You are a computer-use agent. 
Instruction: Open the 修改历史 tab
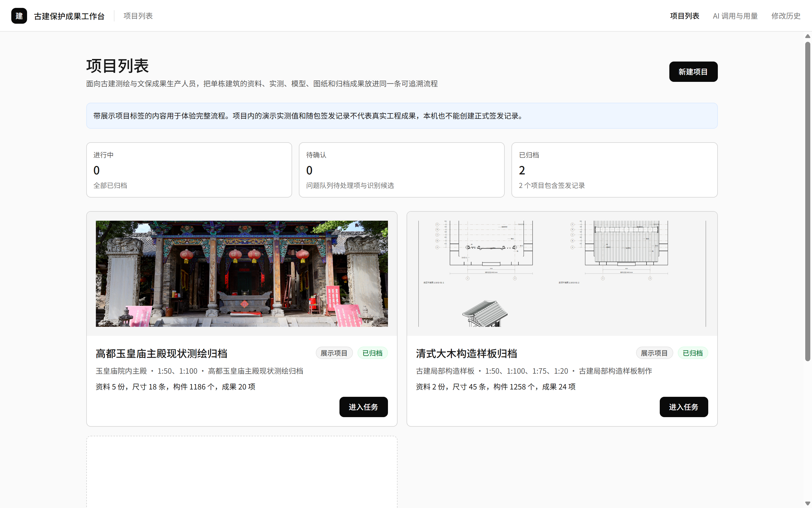click(786, 16)
